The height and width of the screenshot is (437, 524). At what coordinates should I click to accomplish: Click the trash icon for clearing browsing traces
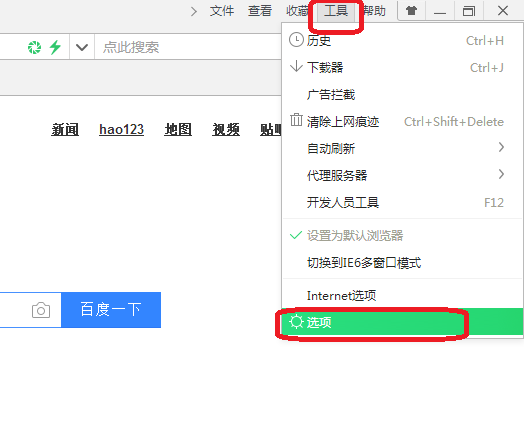click(296, 120)
